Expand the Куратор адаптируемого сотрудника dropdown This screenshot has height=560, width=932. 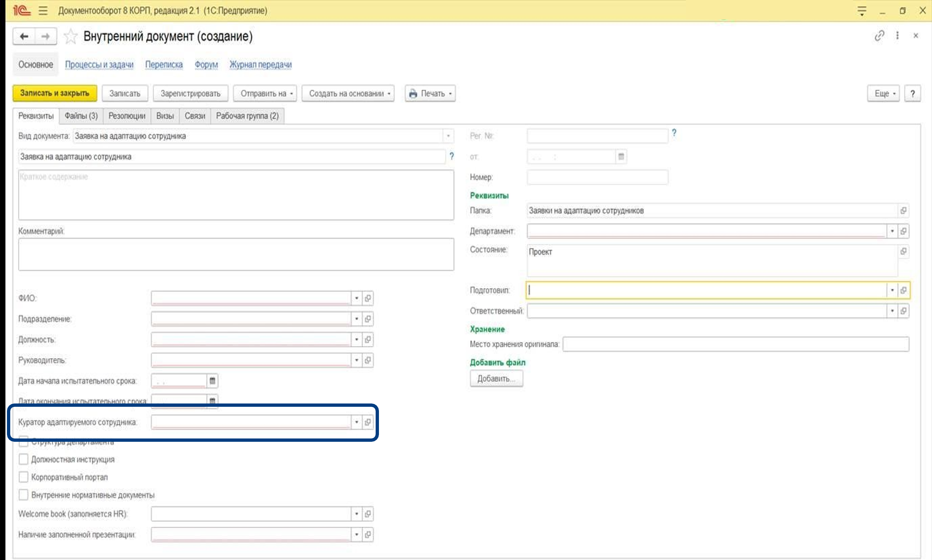point(356,422)
